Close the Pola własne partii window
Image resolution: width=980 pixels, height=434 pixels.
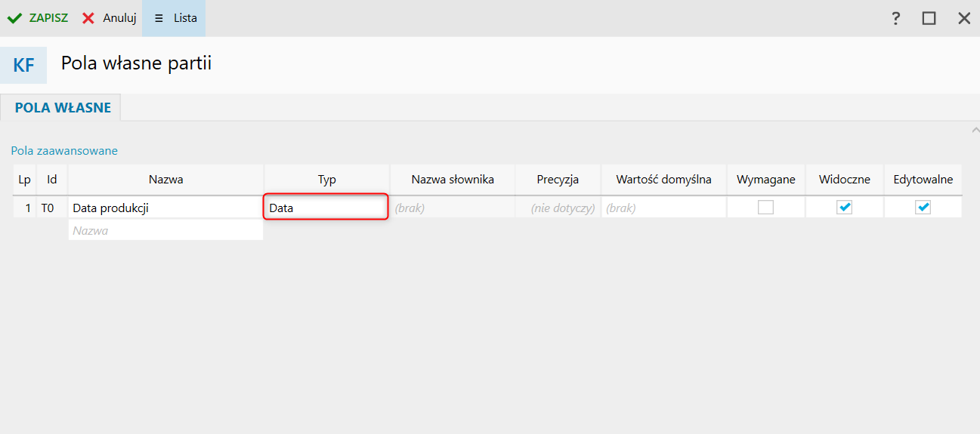pos(964,18)
